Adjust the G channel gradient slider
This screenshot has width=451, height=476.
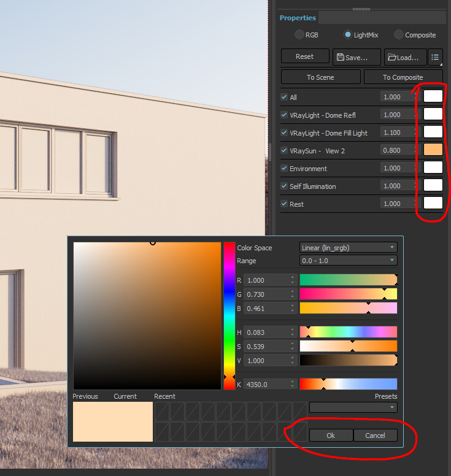tap(349, 294)
